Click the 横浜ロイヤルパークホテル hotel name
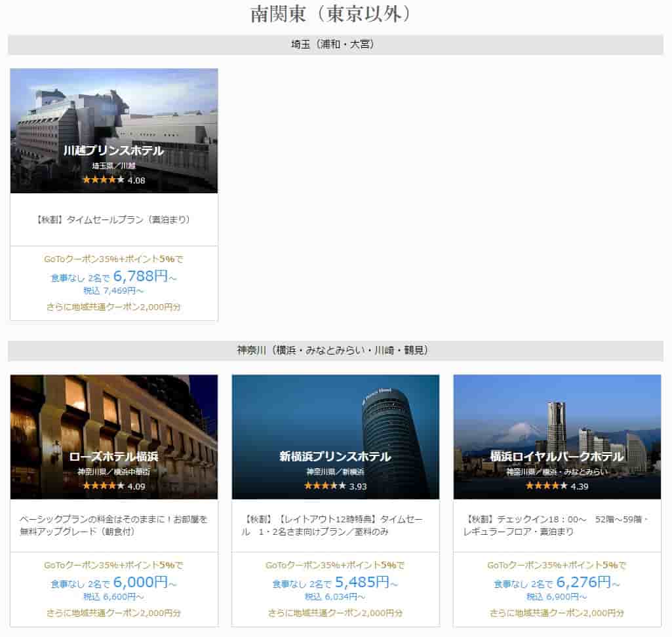Viewport: 672px width, 637px height. point(557,457)
